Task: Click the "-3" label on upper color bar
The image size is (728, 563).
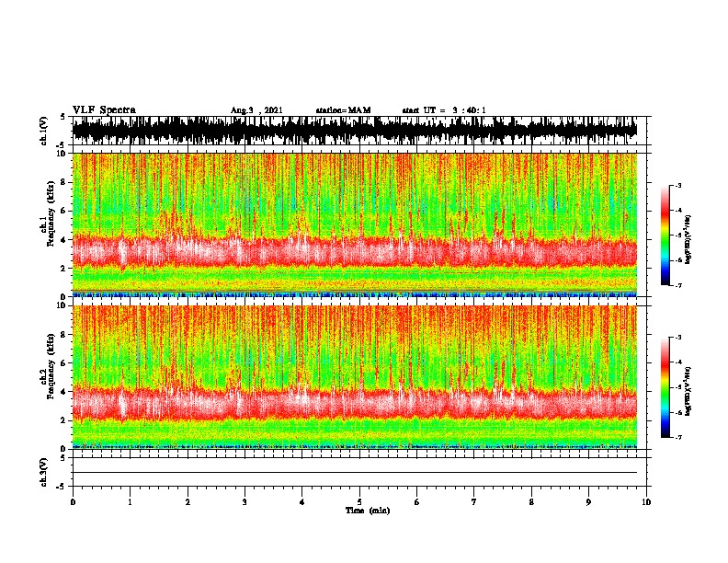Action: [677, 186]
